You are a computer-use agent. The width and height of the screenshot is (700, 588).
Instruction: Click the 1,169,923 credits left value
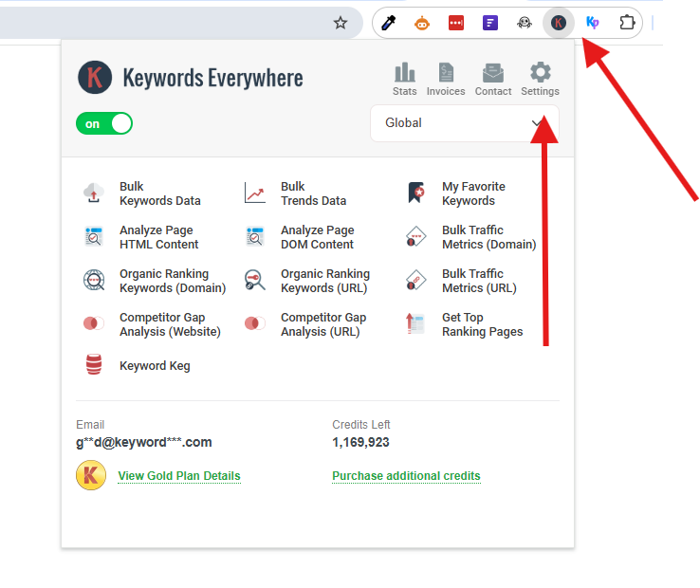(x=360, y=443)
